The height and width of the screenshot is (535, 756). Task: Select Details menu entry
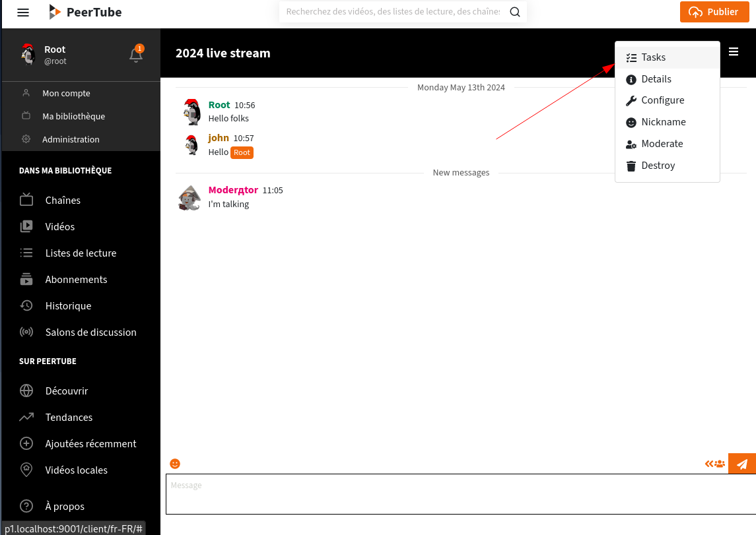pyautogui.click(x=668, y=79)
